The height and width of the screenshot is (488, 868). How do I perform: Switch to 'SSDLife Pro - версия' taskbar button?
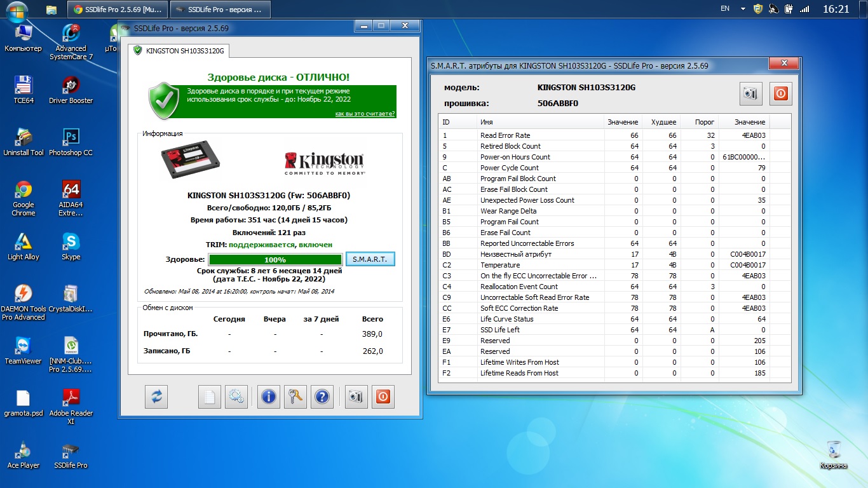coord(220,10)
